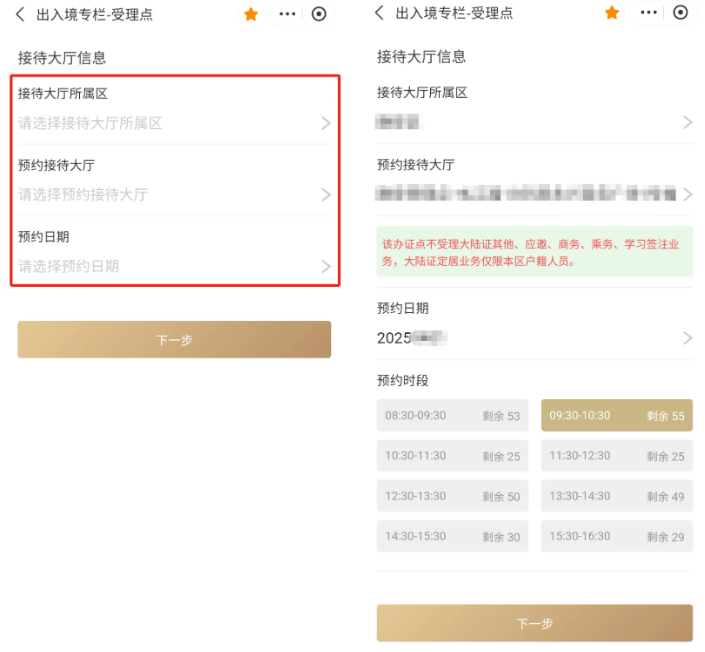Open the 请选择接待大厅所属区 selector
Screen dimensions: 705x652
(x=174, y=123)
